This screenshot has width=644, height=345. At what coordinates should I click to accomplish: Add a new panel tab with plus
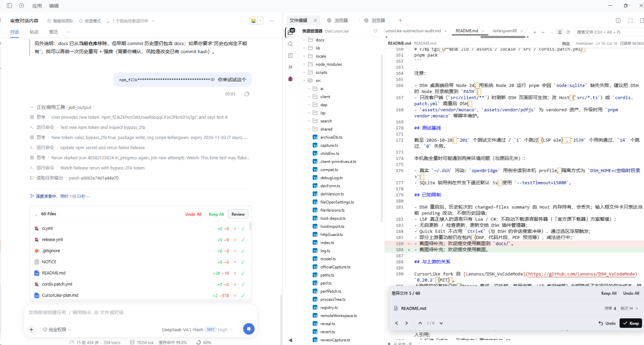click(x=400, y=20)
